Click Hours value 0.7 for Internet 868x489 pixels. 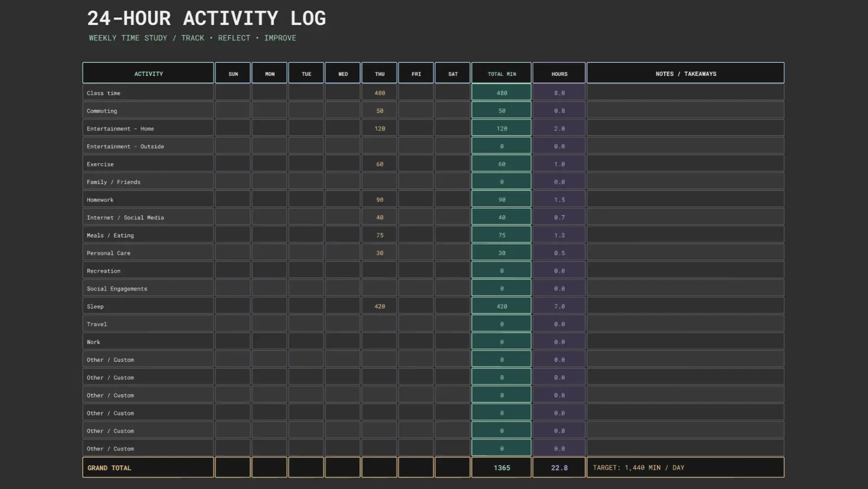pos(559,217)
